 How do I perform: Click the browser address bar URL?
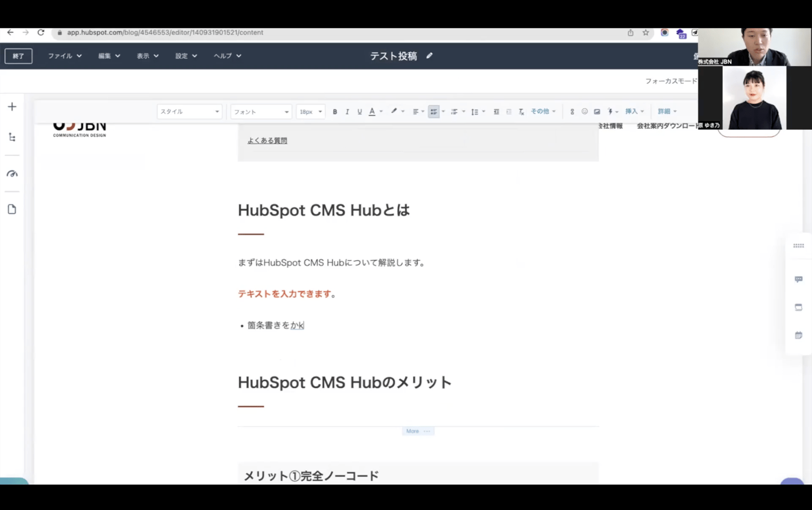pyautogui.click(x=165, y=33)
